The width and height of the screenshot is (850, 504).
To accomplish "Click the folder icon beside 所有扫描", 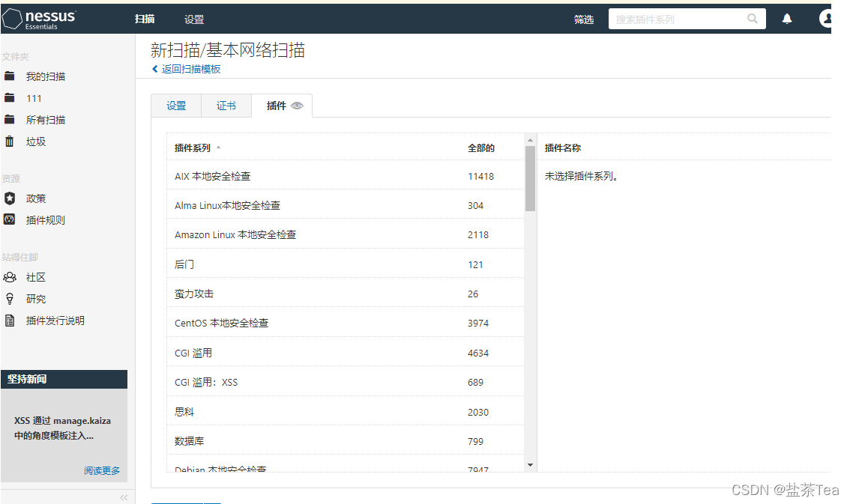I will 9,120.
